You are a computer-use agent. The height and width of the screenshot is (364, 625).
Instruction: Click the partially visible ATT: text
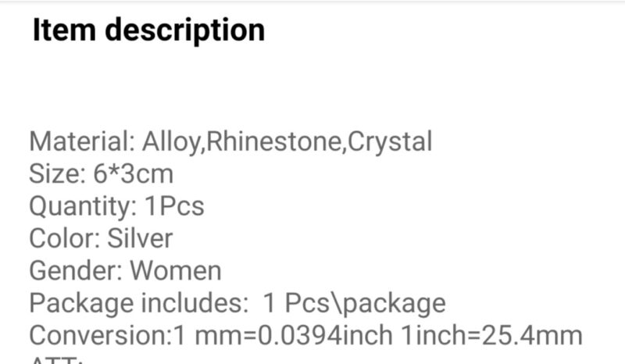(x=56, y=359)
